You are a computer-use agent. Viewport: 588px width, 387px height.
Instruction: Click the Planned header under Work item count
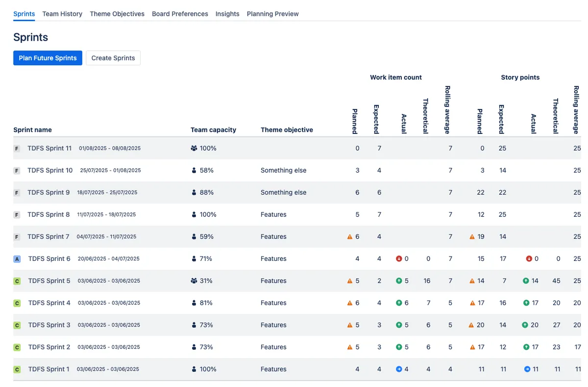point(355,121)
